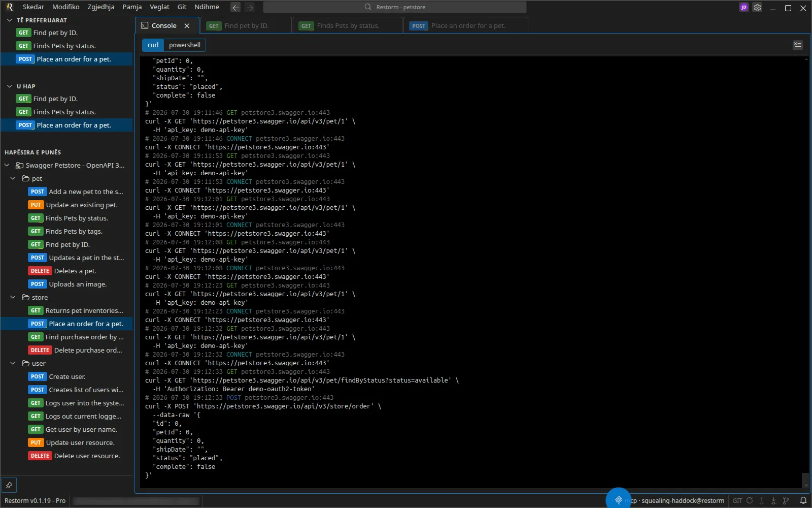Viewport: 812px width, 508px height.
Task: Click the Git pull down-arrow icon
Action: pyautogui.click(x=773, y=500)
